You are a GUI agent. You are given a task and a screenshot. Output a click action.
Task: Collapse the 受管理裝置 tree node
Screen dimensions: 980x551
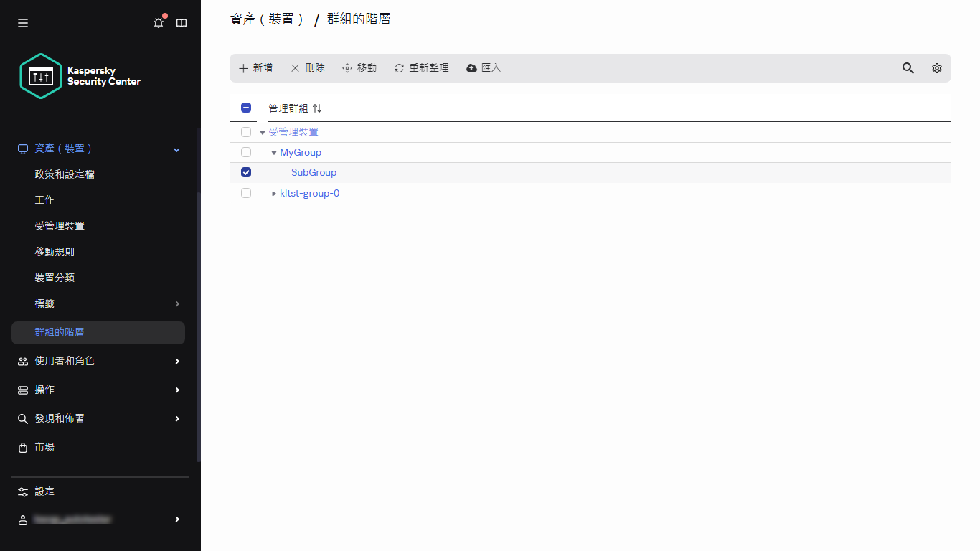tap(262, 131)
